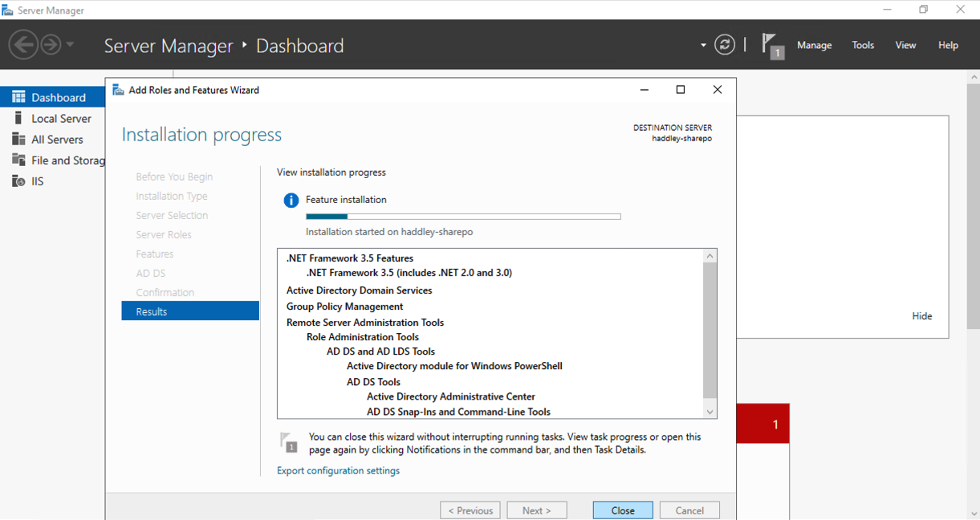
Task: Click AD DS Snap-Ins and Command-Line Tools
Action: pyautogui.click(x=459, y=412)
